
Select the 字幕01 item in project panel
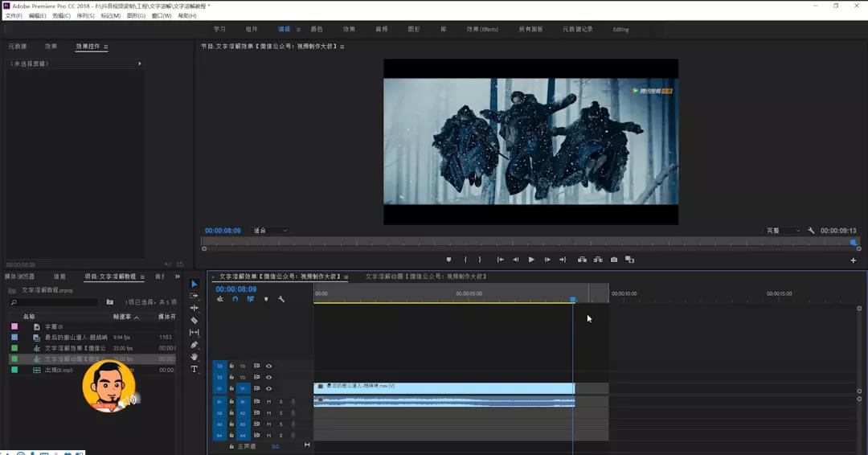point(54,327)
